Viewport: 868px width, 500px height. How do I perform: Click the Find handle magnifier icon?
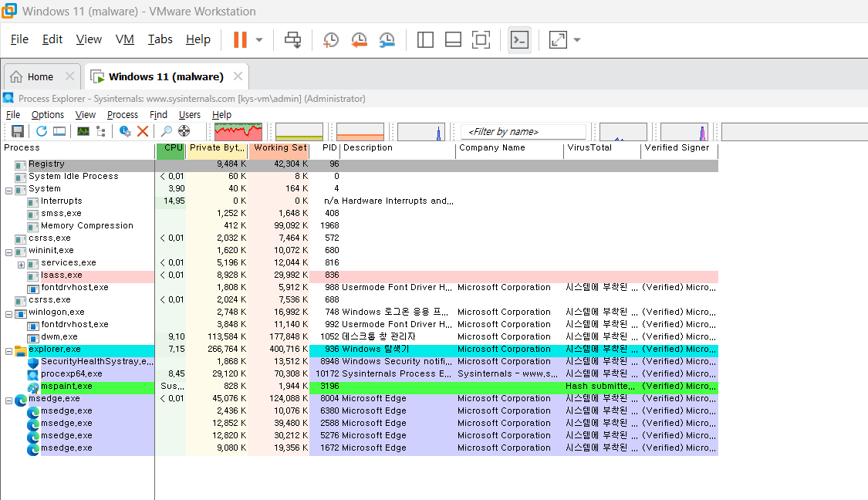tap(166, 131)
